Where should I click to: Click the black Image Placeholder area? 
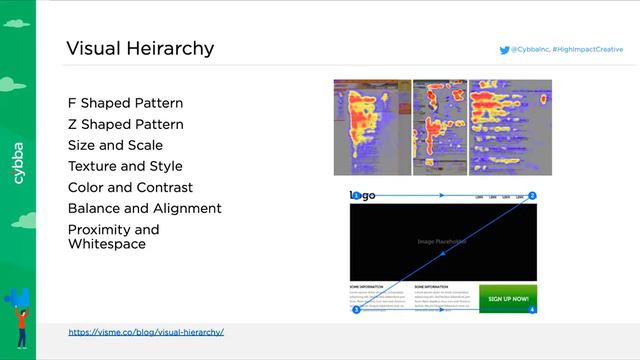(443, 242)
